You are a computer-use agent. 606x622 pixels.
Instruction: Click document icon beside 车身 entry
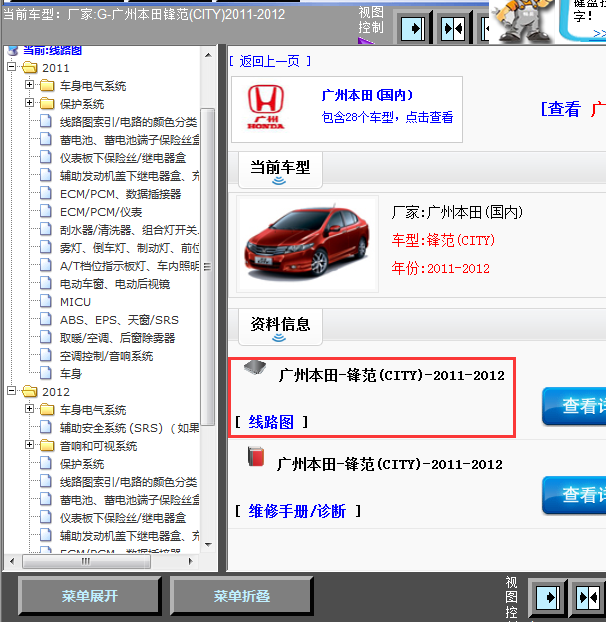(x=46, y=373)
